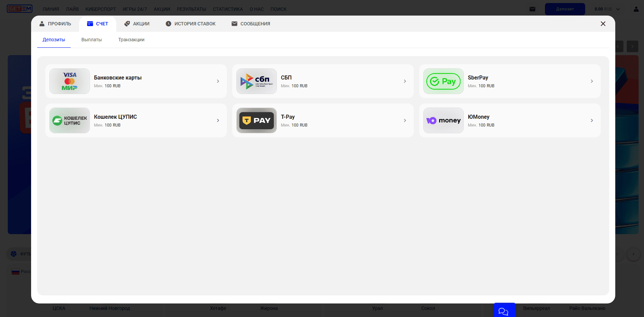Expand the ЮMoney row chevron arrow

pyautogui.click(x=592, y=120)
